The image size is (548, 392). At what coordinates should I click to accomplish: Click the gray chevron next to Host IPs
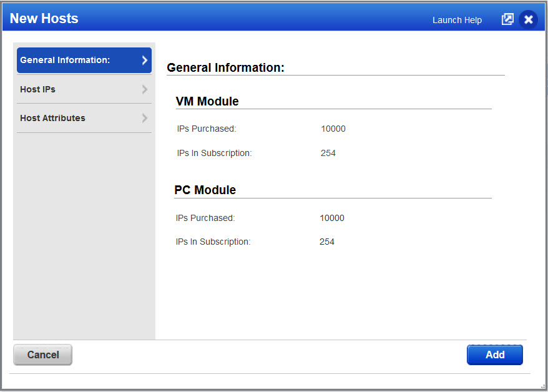pyautogui.click(x=144, y=89)
